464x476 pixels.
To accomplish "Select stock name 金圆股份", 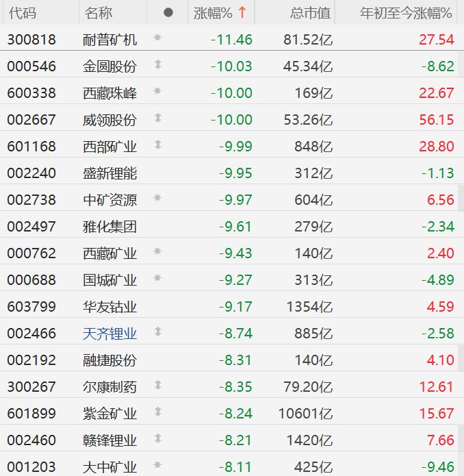I will click(109, 66).
